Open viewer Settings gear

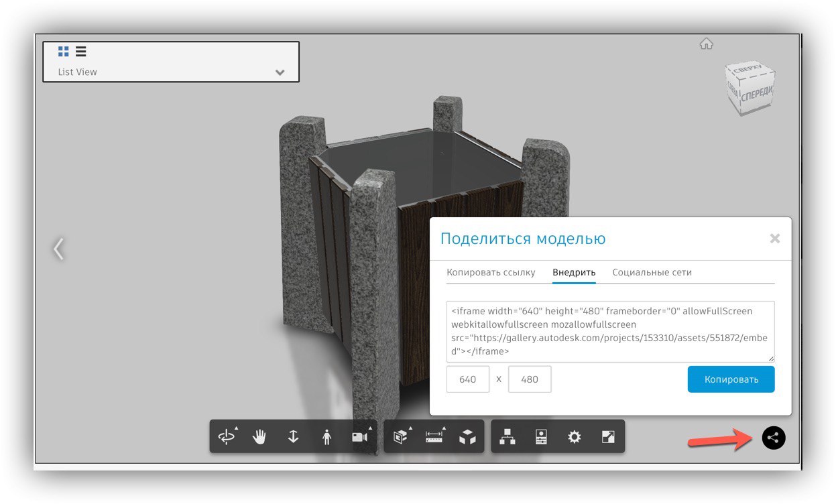574,437
